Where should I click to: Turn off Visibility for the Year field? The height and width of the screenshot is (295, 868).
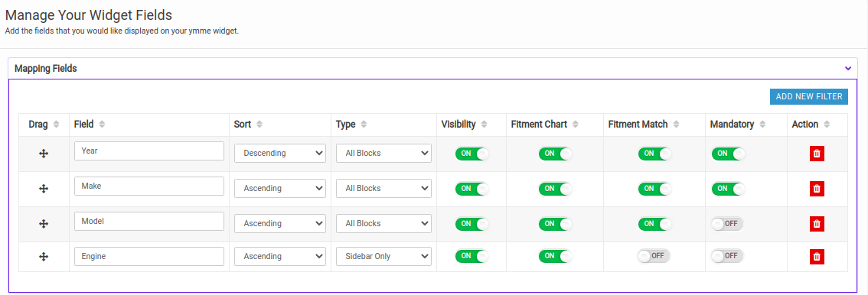point(472,154)
